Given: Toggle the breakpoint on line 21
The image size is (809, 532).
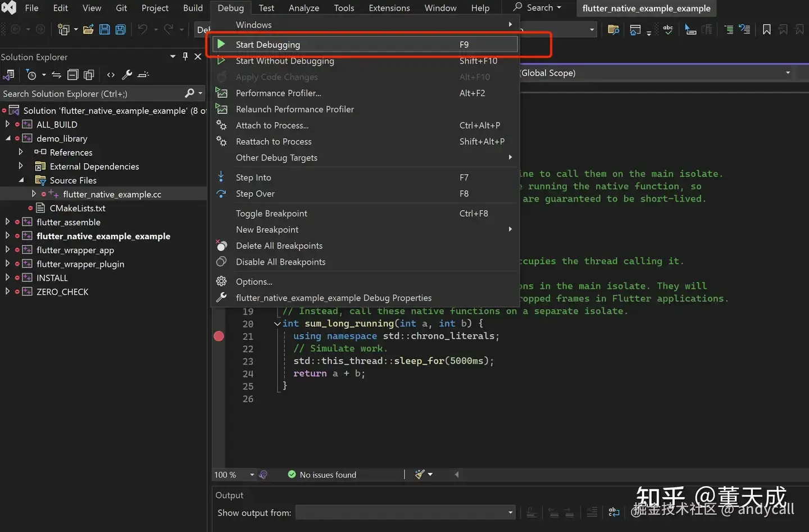Looking at the screenshot, I should [219, 336].
